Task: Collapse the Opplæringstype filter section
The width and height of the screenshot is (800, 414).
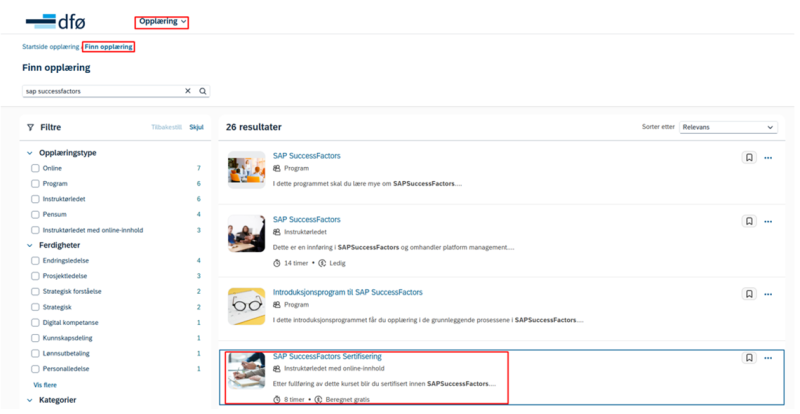Action: 30,153
